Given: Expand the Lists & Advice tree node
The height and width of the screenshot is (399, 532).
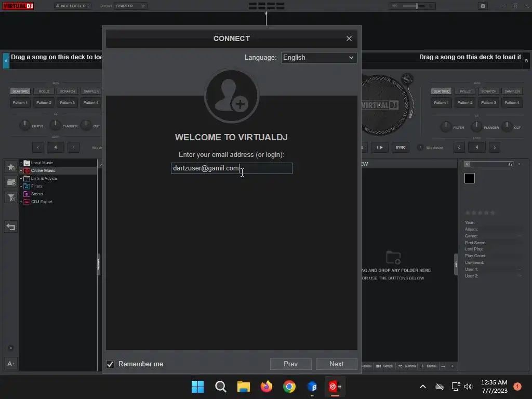Looking at the screenshot, I should click(x=21, y=179).
